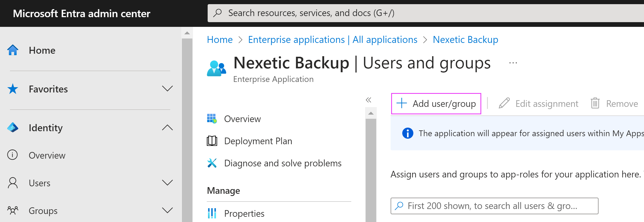
Task: Click the plus icon for Add user/group
Action: (x=402, y=103)
